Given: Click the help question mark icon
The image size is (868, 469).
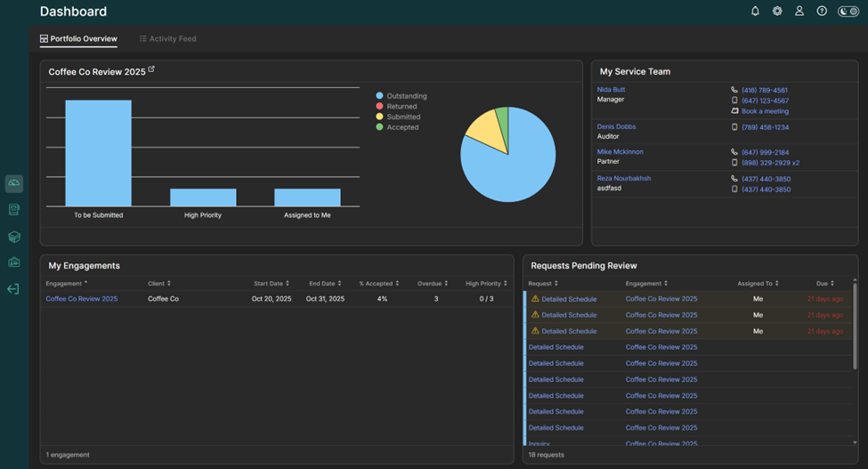Looking at the screenshot, I should (822, 11).
